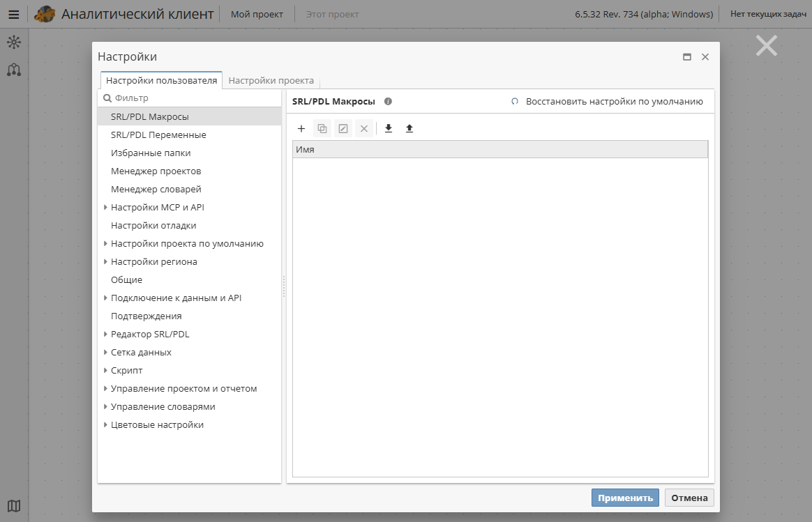Cancel settings with the Отмена button
This screenshot has width=812, height=522.
tap(689, 498)
